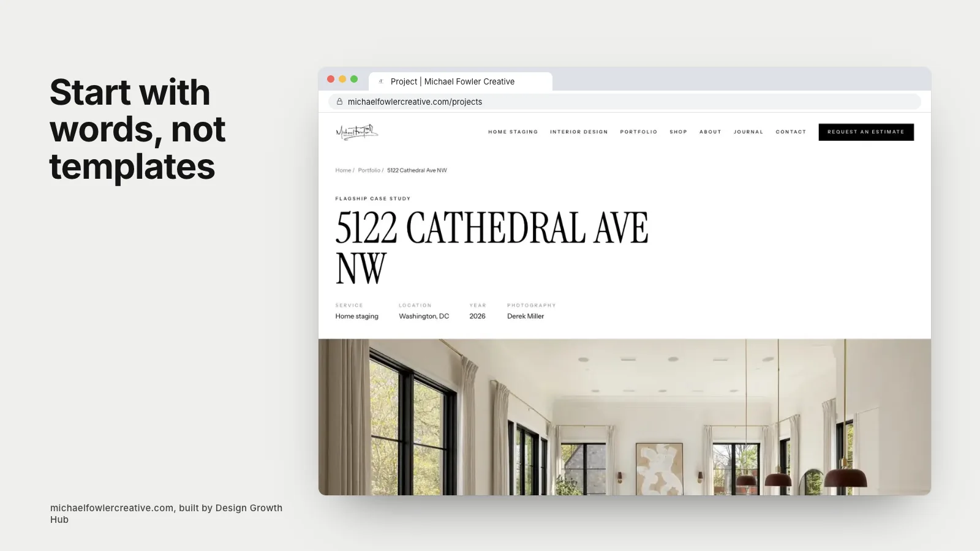The width and height of the screenshot is (980, 551).
Task: Open the Contact nav item
Action: pos(791,132)
